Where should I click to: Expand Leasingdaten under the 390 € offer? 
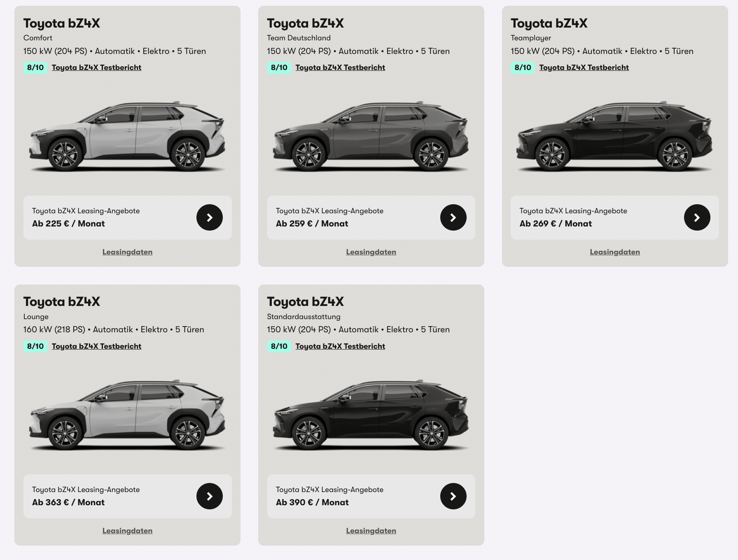[x=371, y=531]
